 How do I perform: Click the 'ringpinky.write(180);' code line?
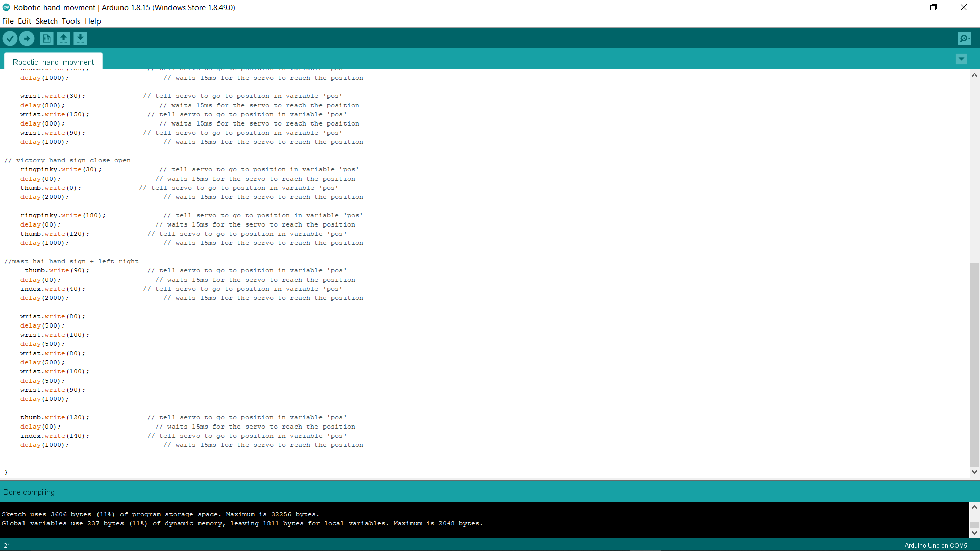(x=63, y=215)
